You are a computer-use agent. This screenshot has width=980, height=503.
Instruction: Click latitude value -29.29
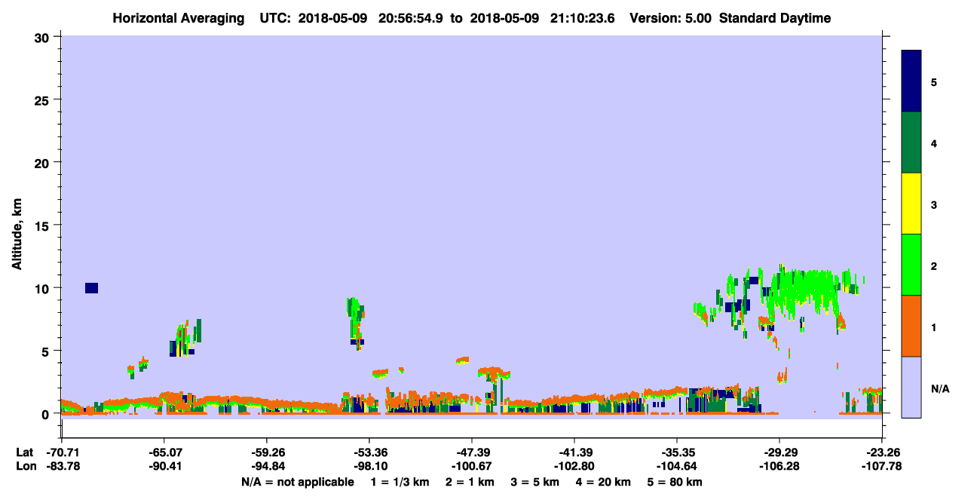click(x=779, y=452)
